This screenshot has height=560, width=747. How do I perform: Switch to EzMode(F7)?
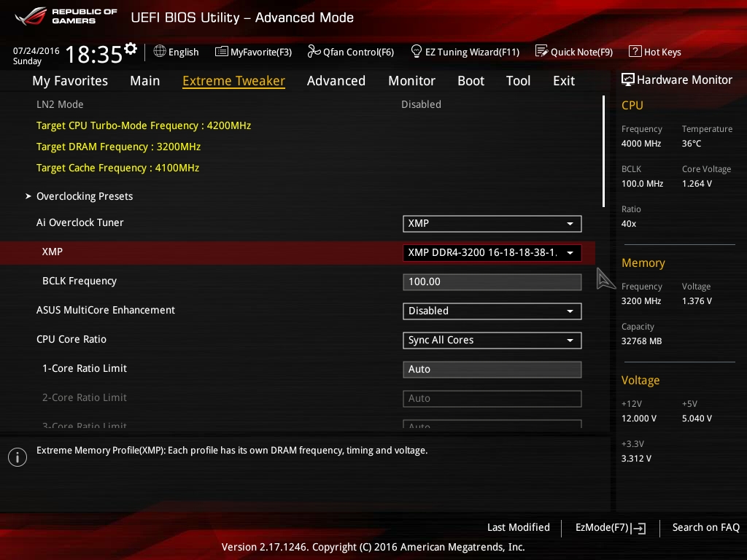point(611,527)
